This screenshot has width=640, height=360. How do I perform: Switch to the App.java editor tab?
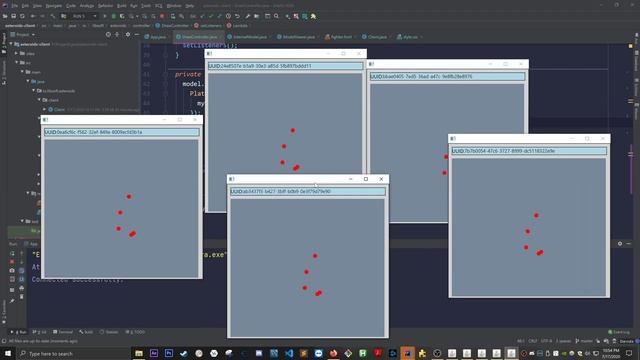click(156, 37)
